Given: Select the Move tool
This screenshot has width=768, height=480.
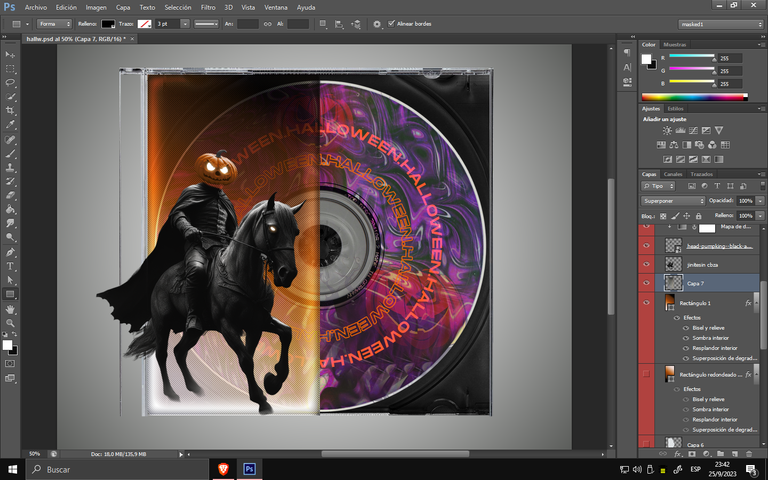Looking at the screenshot, I should pyautogui.click(x=10, y=54).
